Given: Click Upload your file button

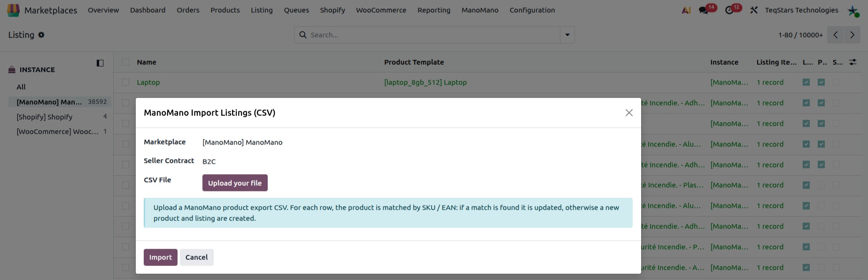Looking at the screenshot, I should pyautogui.click(x=235, y=183).
